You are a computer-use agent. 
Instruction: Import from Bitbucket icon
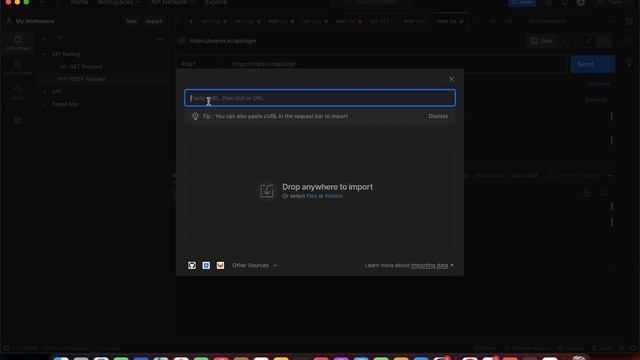[x=206, y=266]
